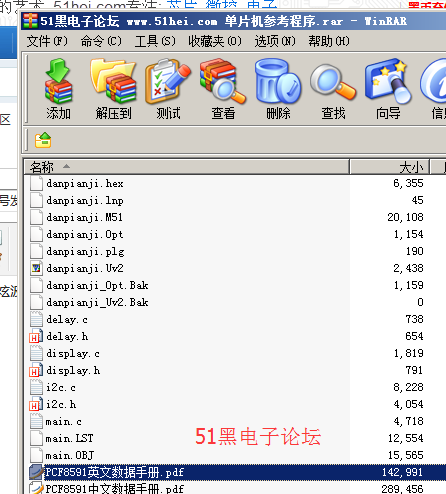Click the up-one-level folder icon
The image size is (446, 494).
(x=43, y=140)
